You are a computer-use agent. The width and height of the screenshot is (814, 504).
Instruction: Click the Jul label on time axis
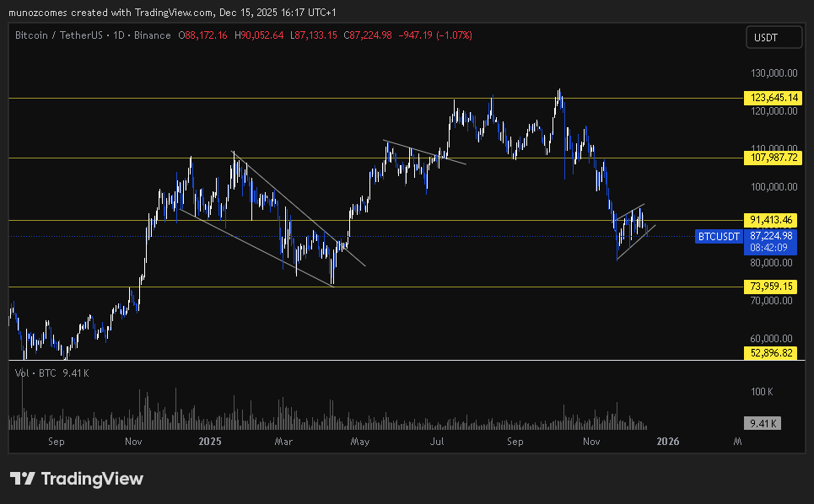(x=437, y=442)
